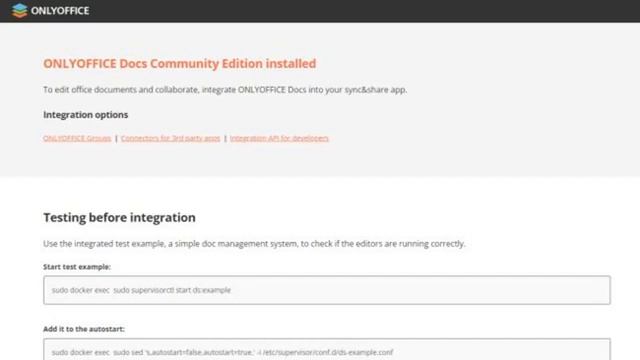
Task: Click the 'Use the integrated test example' paragraph
Action: 254,244
